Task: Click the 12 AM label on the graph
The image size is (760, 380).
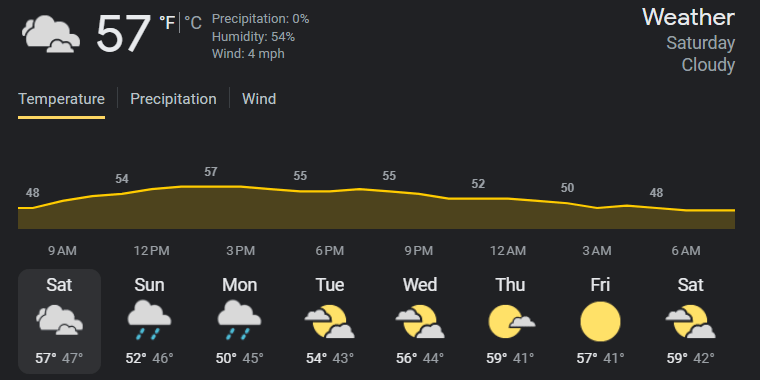Action: [507, 251]
